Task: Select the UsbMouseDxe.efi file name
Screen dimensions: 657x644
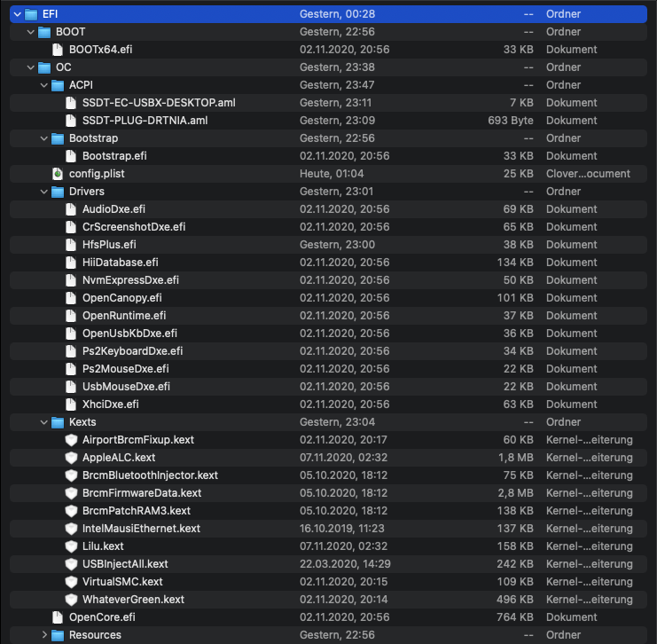Action: pyautogui.click(x=126, y=387)
